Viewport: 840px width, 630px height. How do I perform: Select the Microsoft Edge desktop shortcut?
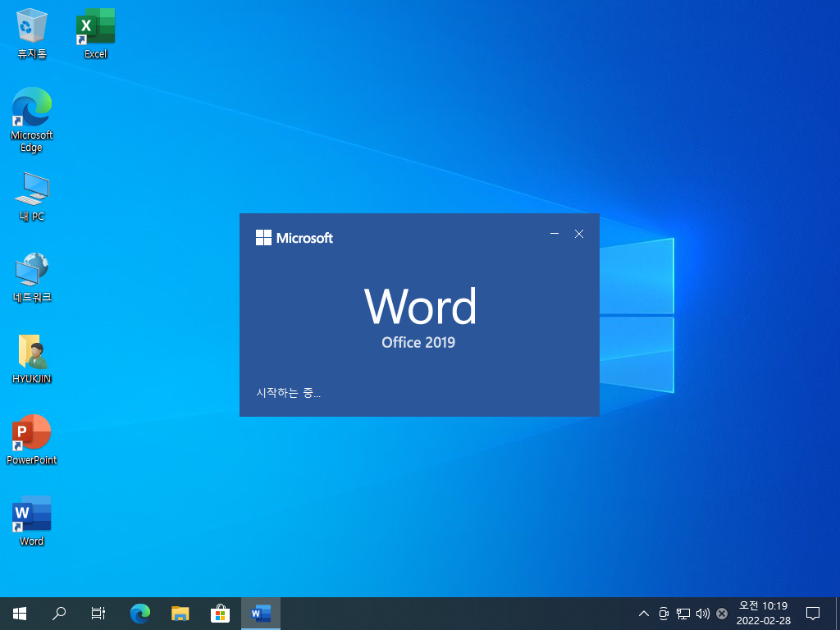(x=32, y=121)
